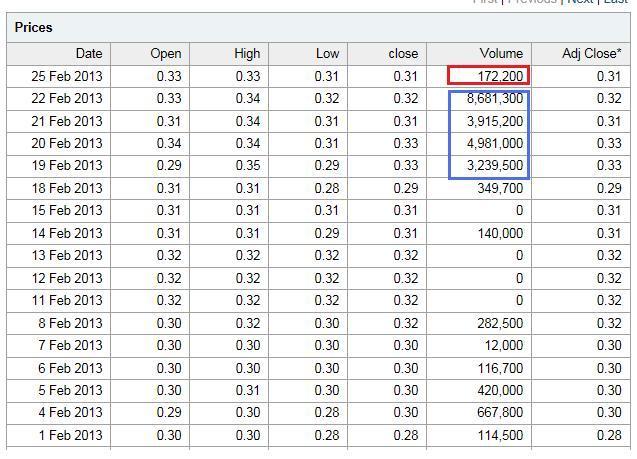This screenshot has height=459, width=637.
Task: Click the close value 0.28 on 1 Feb 2013
Action: [x=405, y=435]
